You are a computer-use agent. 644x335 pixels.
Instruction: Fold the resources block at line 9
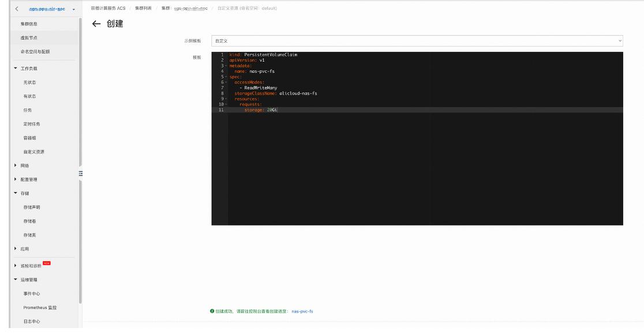click(x=226, y=99)
